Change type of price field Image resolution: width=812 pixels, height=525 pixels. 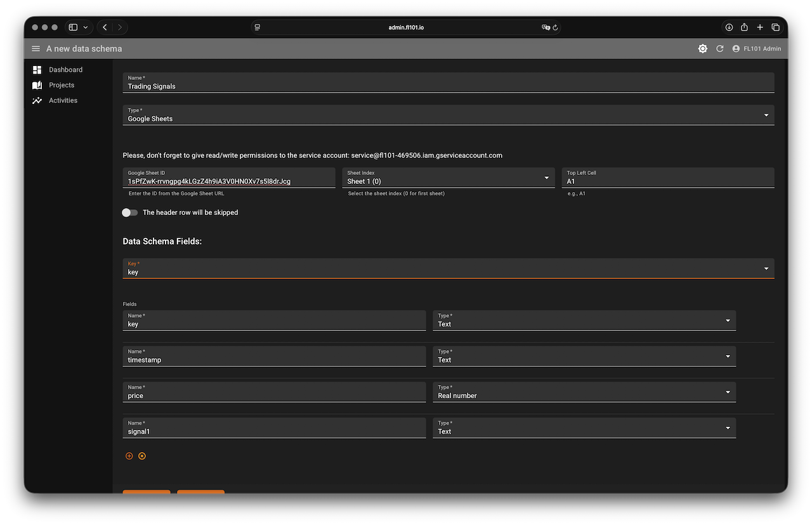pyautogui.click(x=584, y=392)
